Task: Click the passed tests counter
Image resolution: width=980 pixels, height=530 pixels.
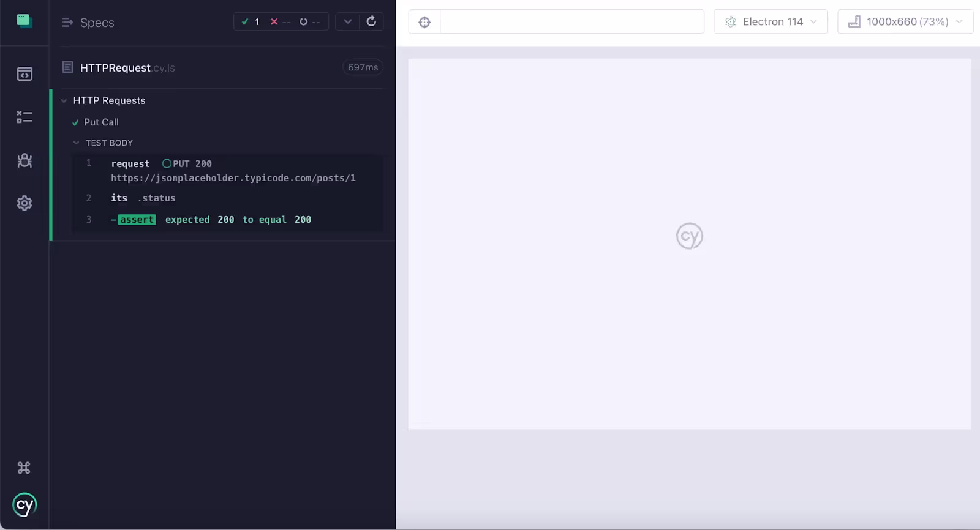Action: 251,21
